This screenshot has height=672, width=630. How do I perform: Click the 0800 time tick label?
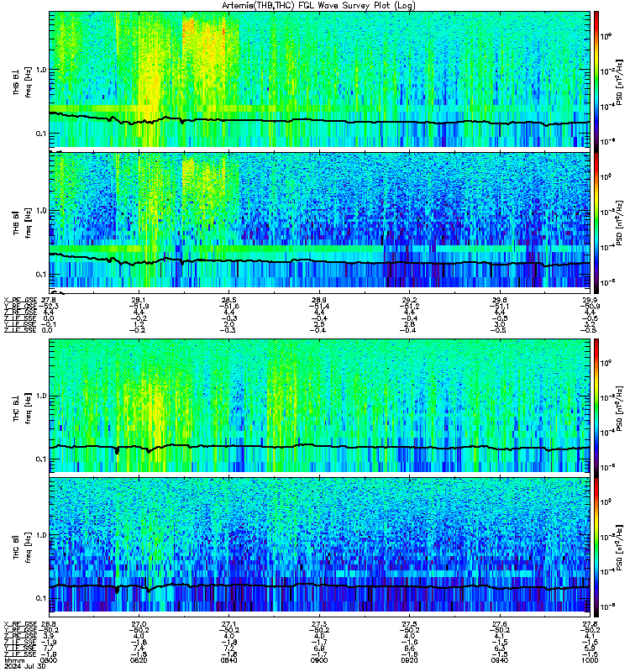(49, 660)
